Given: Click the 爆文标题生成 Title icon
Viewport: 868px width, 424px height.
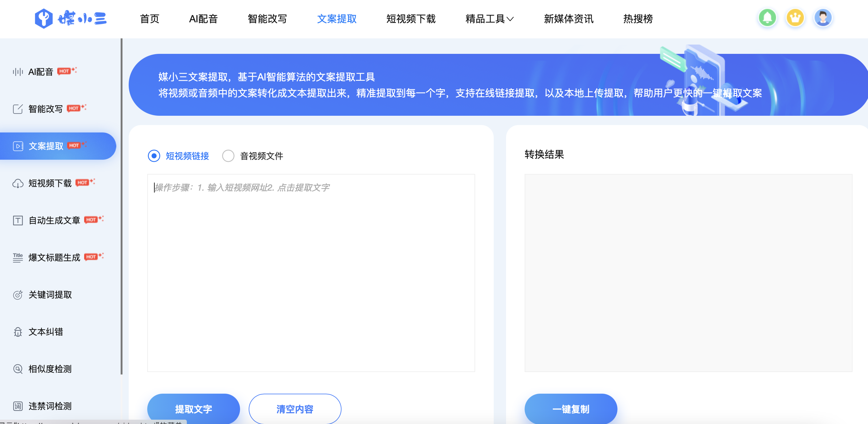Looking at the screenshot, I should click(18, 257).
